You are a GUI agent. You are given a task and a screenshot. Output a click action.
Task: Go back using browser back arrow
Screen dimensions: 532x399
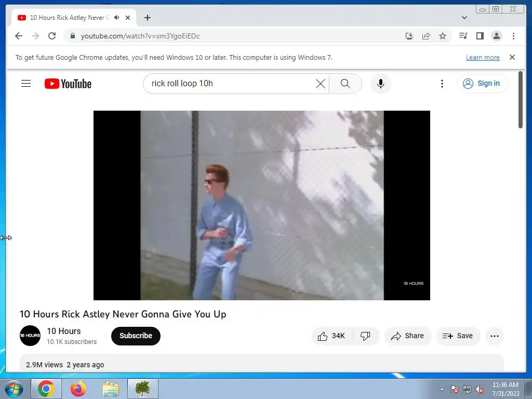click(x=19, y=36)
